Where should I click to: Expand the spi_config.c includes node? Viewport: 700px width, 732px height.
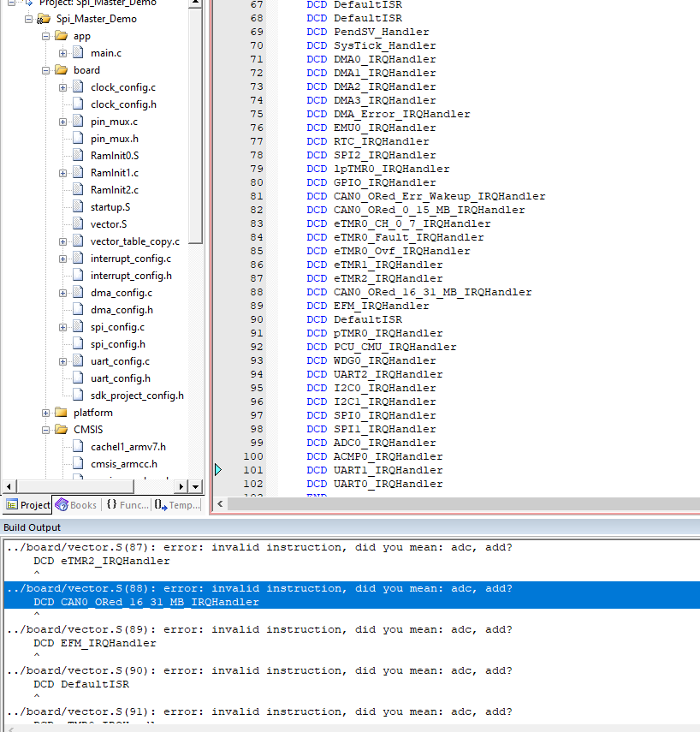click(63, 327)
